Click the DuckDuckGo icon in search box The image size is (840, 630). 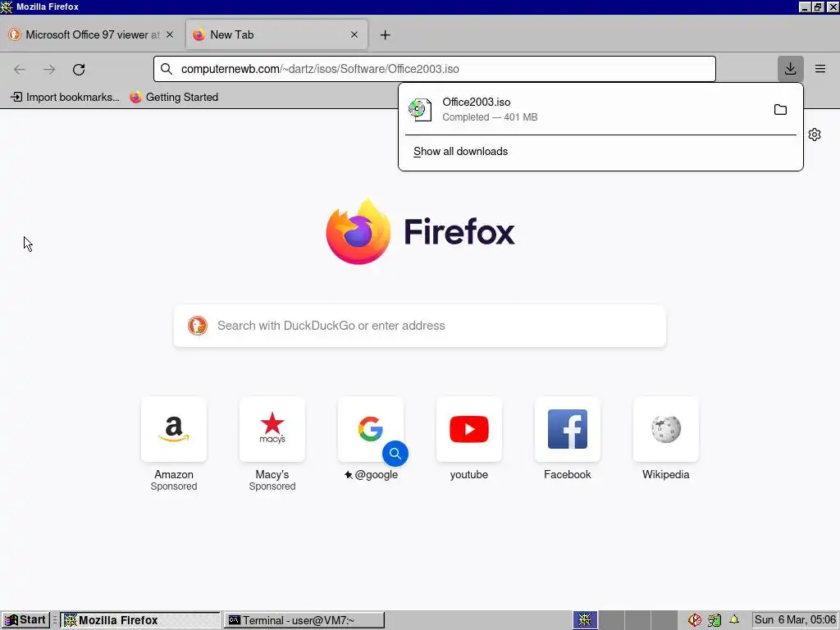(x=198, y=325)
